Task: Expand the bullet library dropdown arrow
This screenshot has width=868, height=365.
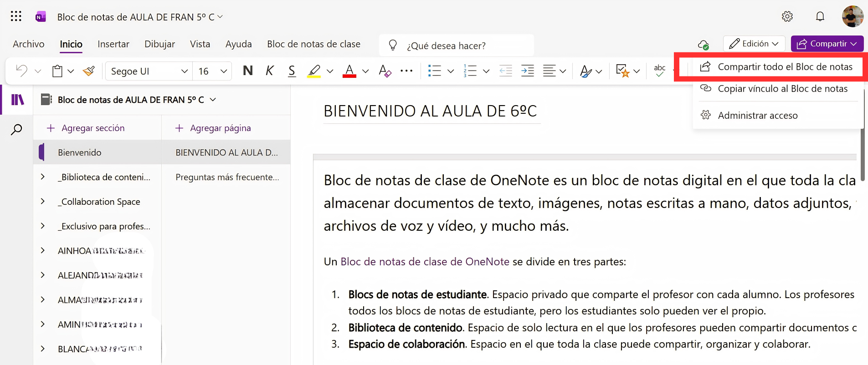Action: coord(451,71)
